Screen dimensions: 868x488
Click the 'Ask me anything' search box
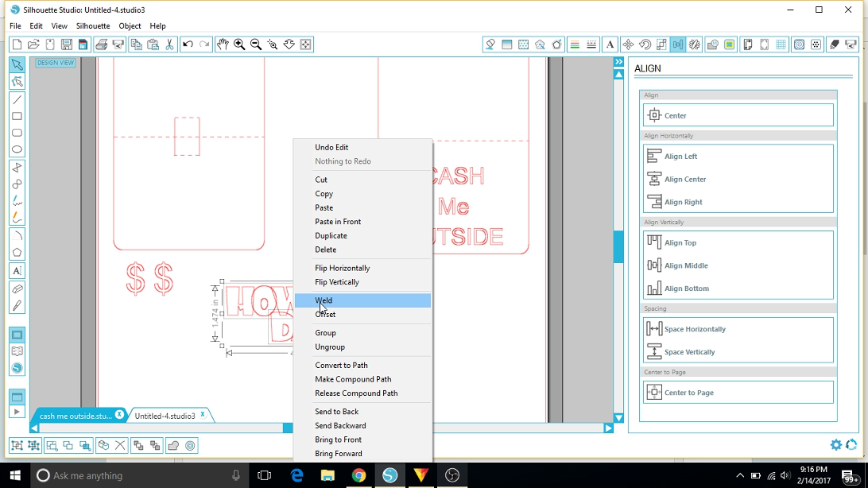[139, 475]
